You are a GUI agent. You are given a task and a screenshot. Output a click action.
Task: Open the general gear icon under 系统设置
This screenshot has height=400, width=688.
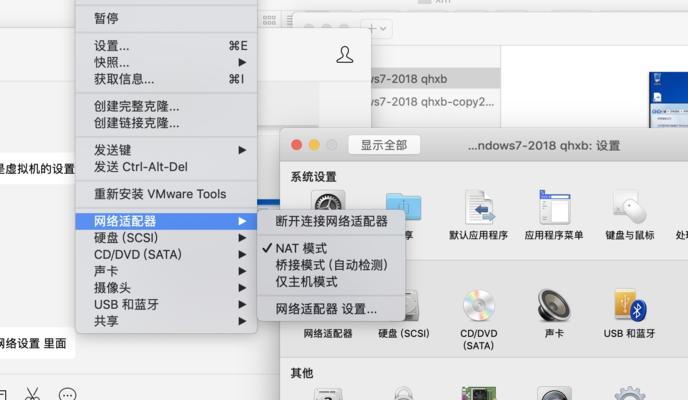click(x=328, y=200)
